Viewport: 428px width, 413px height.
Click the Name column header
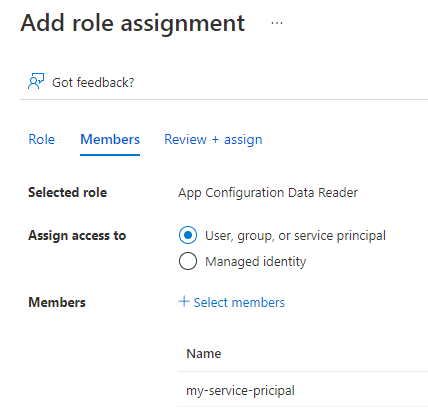(204, 354)
